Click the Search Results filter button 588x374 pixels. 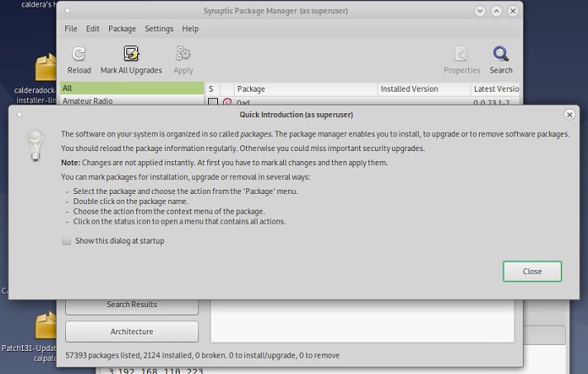(x=132, y=305)
